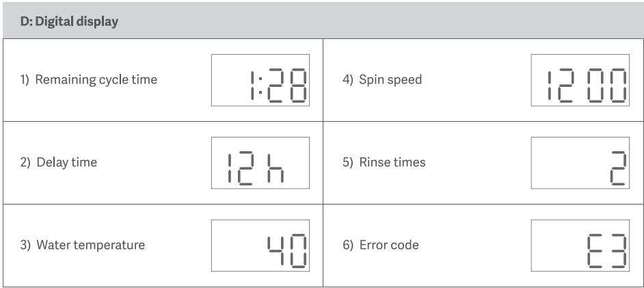Select the 'Rinse times' label
This screenshot has width=644, height=288.
pos(392,162)
